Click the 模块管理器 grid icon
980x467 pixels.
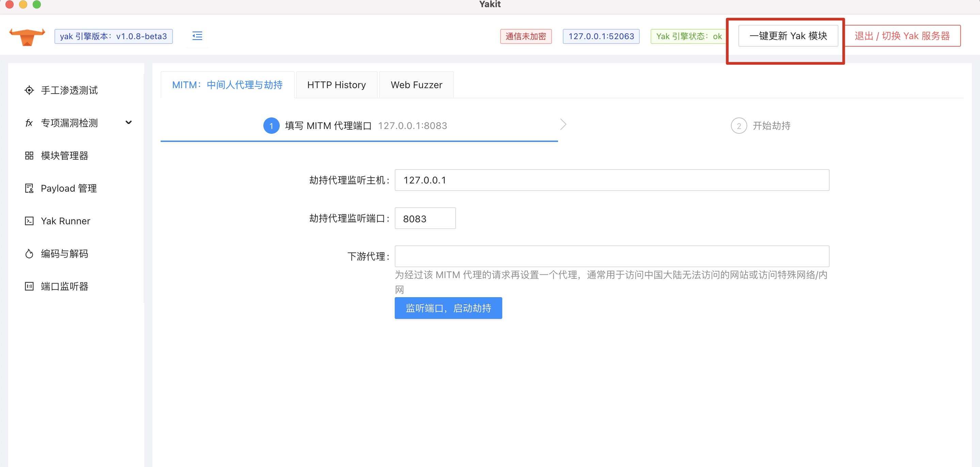coord(29,156)
